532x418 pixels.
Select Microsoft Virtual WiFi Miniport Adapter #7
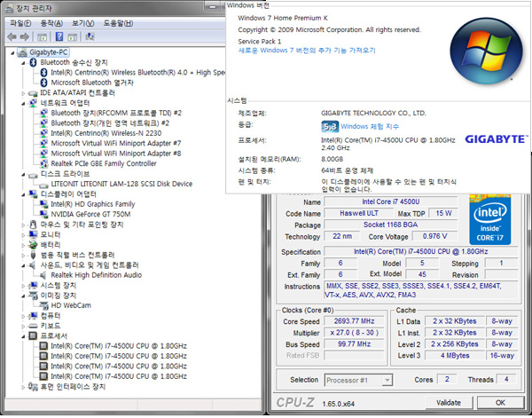115,143
